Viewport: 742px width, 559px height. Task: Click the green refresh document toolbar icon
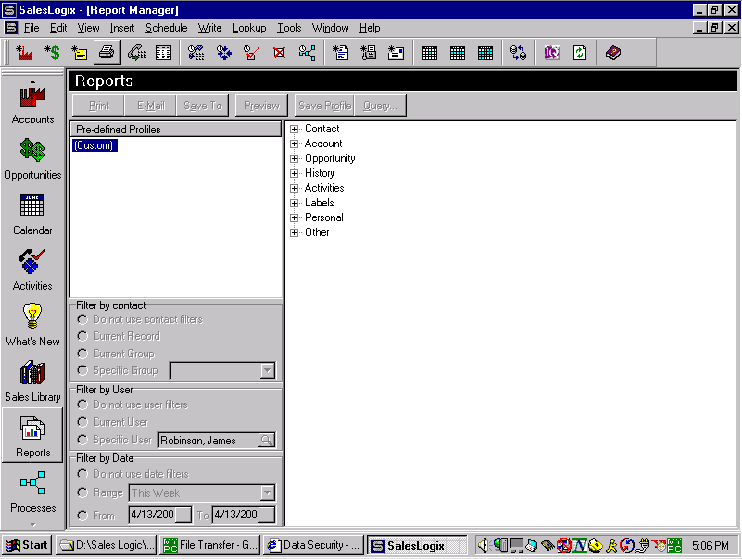point(579,53)
